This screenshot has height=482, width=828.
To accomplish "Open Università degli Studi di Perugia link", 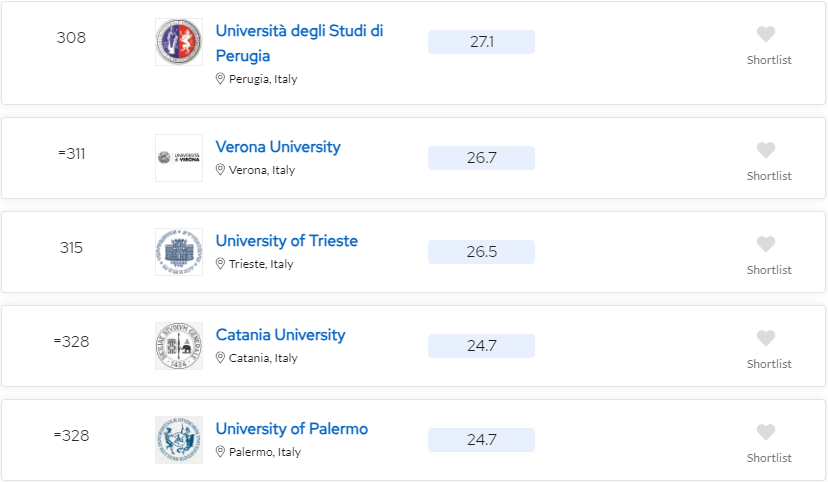I will [299, 43].
